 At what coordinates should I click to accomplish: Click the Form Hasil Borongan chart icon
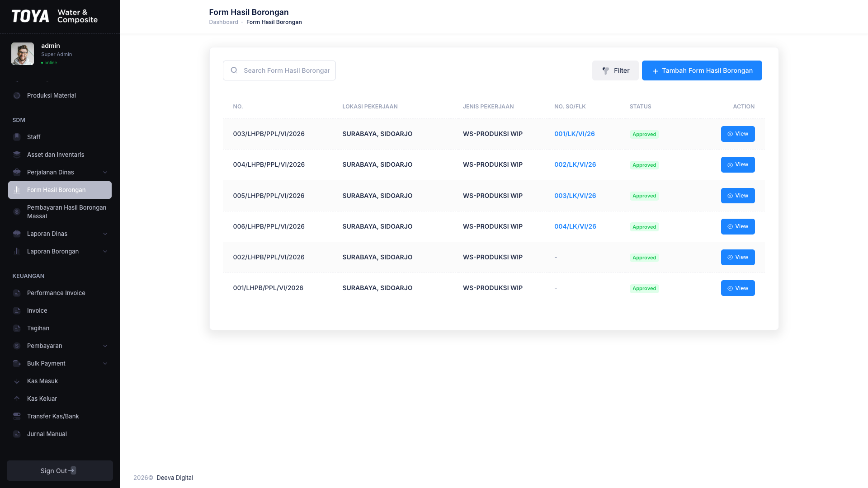[17, 190]
